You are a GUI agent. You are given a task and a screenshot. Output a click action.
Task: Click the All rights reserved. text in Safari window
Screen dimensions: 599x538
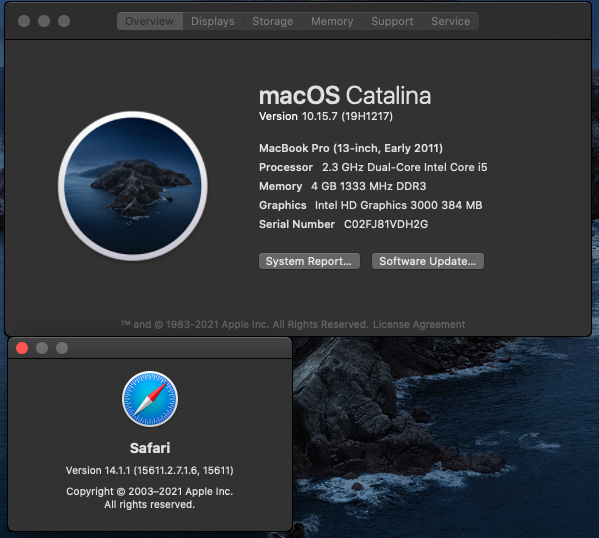(150, 504)
